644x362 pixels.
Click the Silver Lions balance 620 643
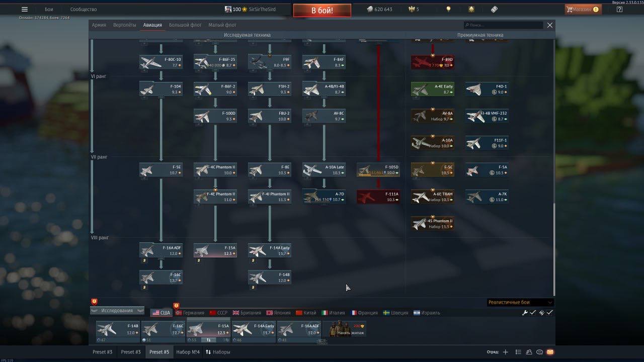[x=379, y=9]
